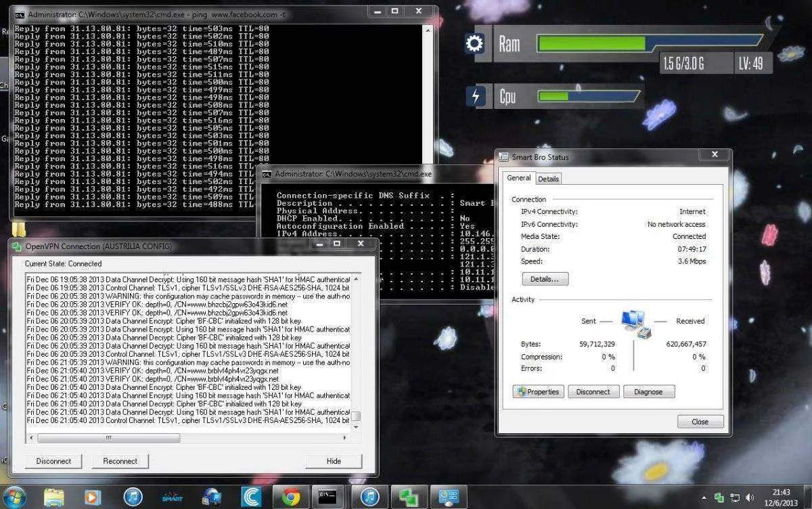
Task: Click the globe-and-monitor network taskbar icon
Action: [212, 497]
